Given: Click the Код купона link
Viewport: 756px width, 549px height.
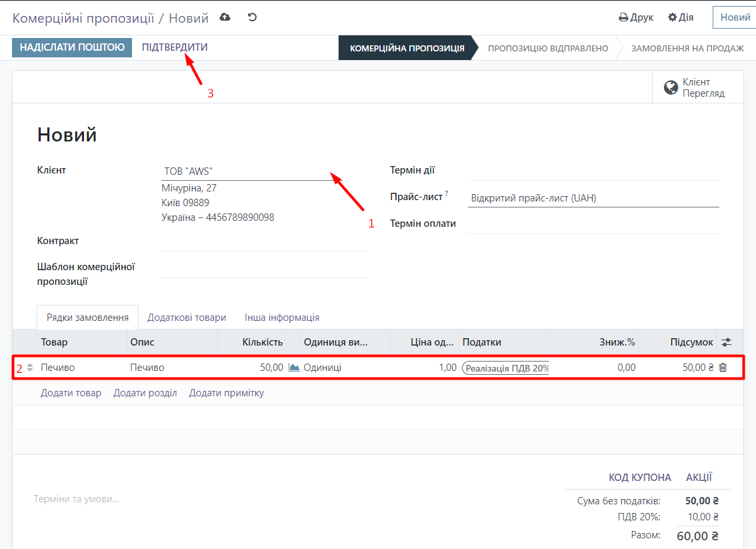Looking at the screenshot, I should [639, 478].
